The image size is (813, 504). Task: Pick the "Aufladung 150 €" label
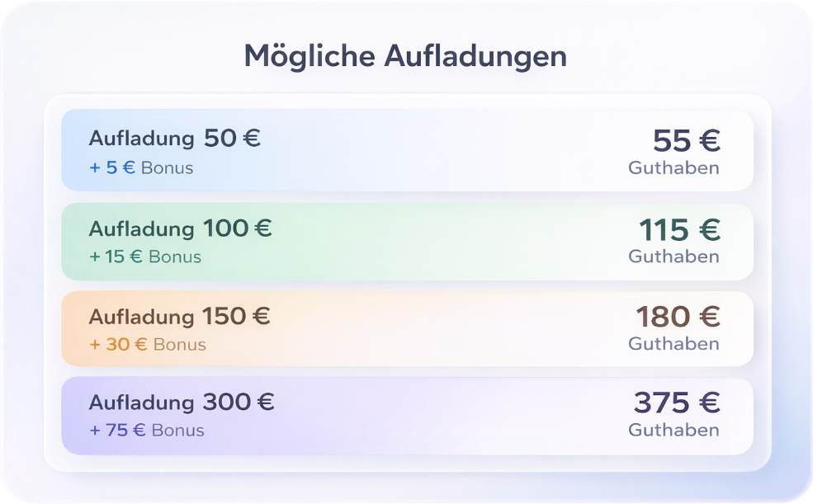click(x=179, y=316)
